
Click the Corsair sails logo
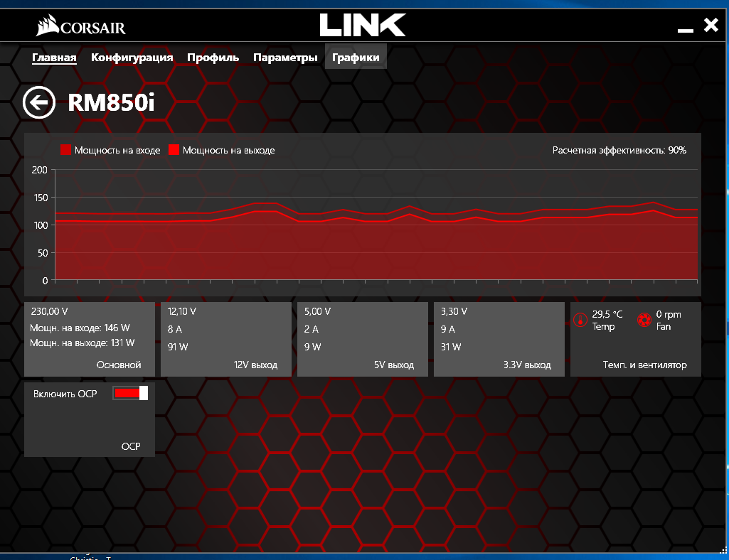47,26
